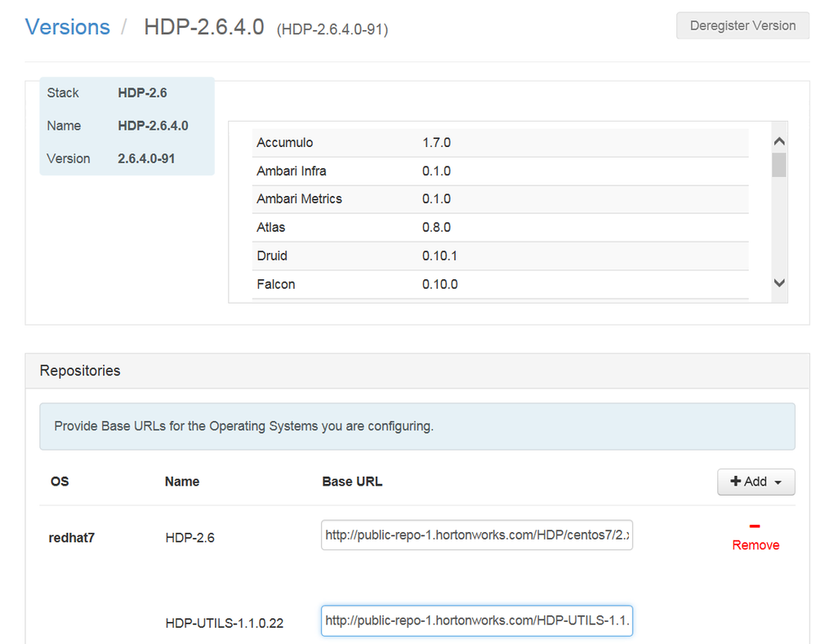
Task: Select the Ambari Metrics service row
Action: pyautogui.click(x=500, y=199)
